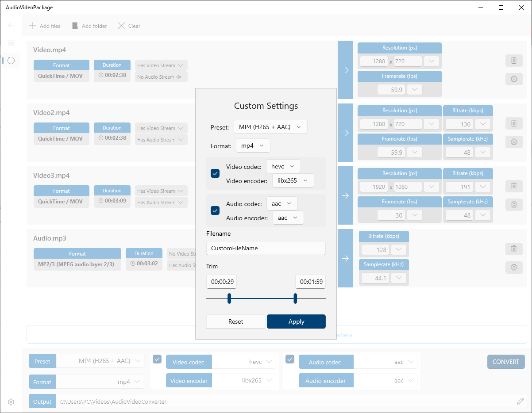
Task: Click Reset in Custom Settings
Action: pyautogui.click(x=235, y=321)
